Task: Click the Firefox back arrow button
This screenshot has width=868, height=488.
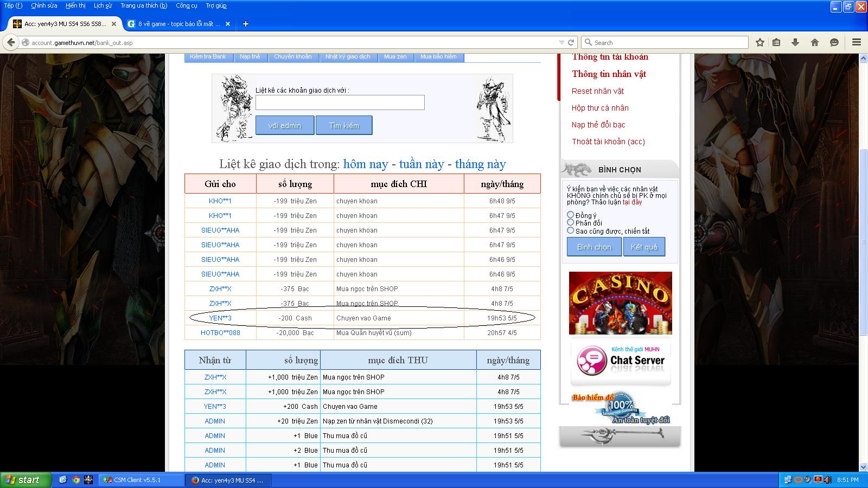Action: [x=10, y=42]
